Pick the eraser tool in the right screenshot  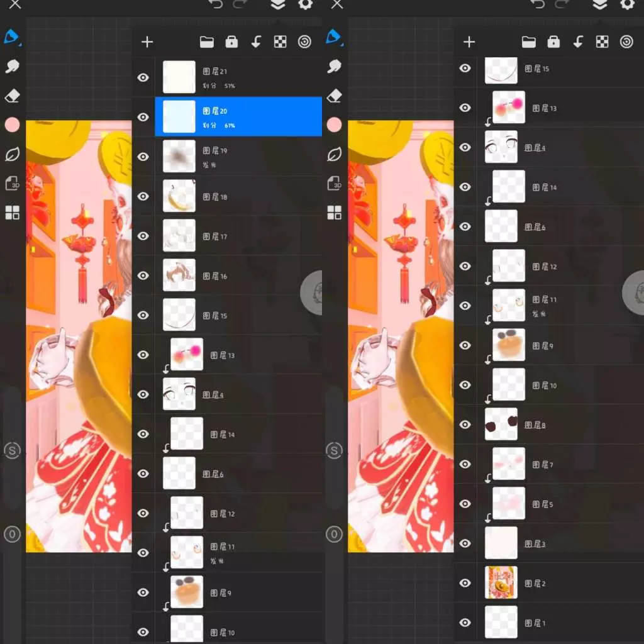334,96
